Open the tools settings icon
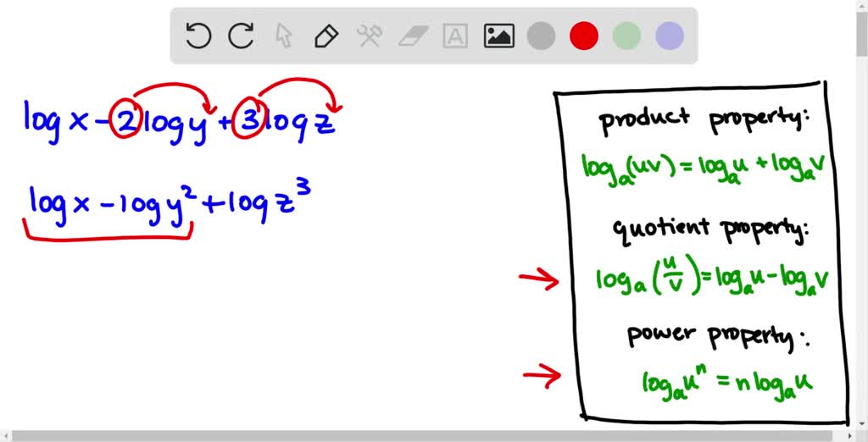This screenshot has height=442, width=868. pos(370,36)
